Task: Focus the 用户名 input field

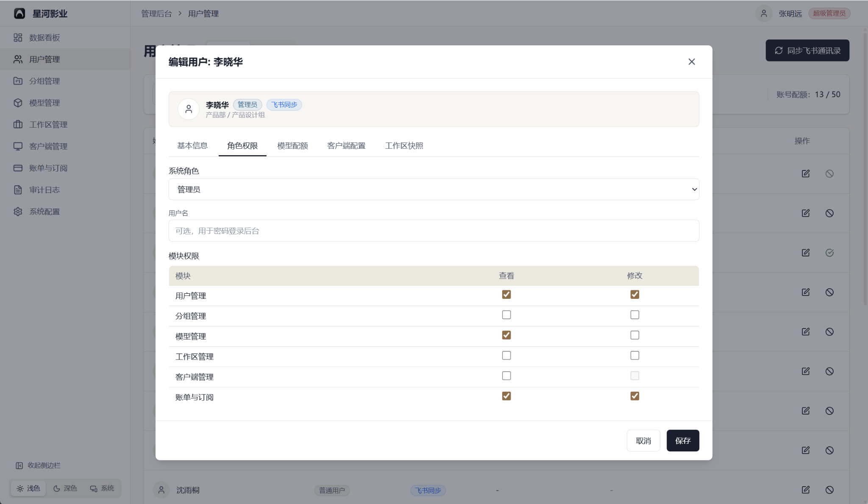Action: [434, 231]
